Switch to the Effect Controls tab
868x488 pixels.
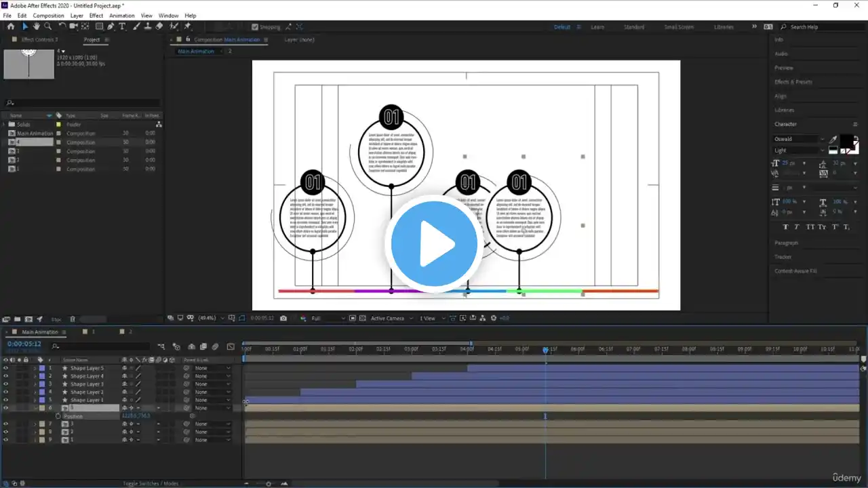39,40
